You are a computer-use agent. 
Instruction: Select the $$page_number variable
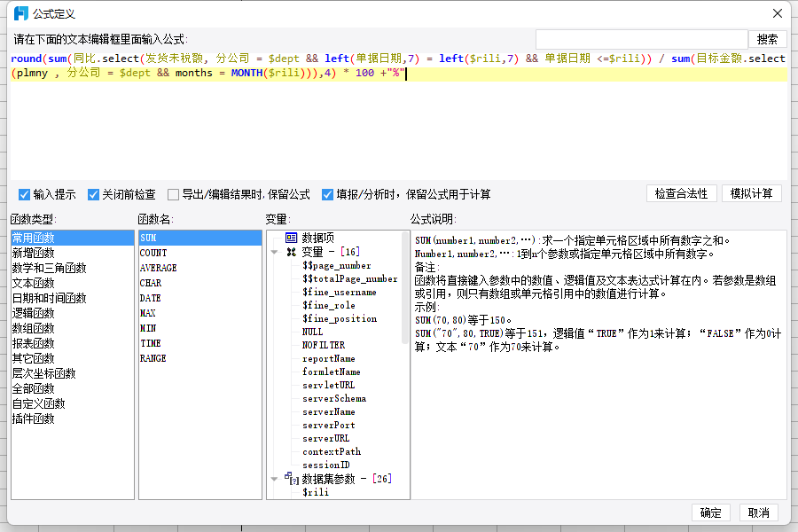coord(336,266)
